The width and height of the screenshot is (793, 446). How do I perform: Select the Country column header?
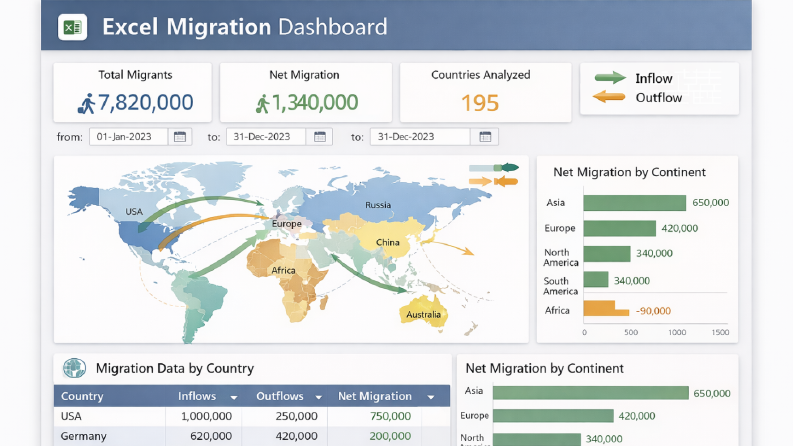coord(110,396)
